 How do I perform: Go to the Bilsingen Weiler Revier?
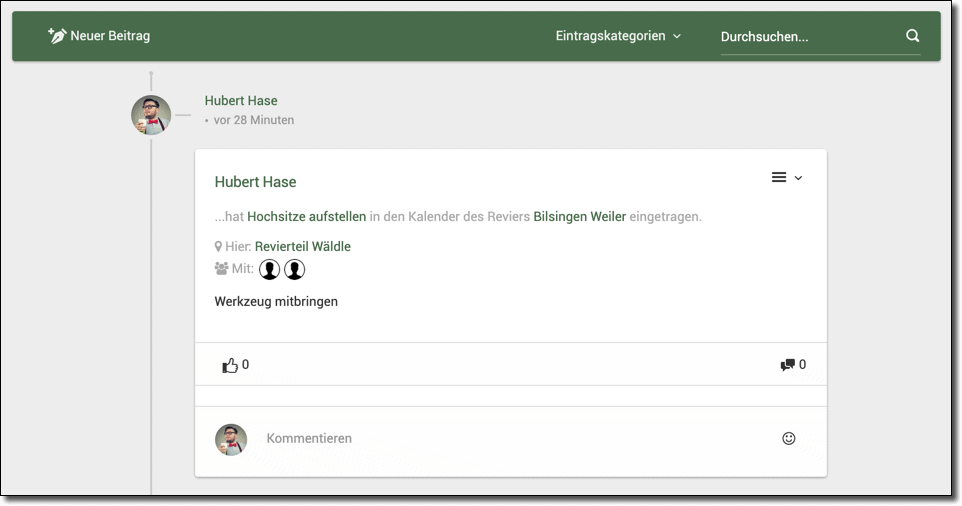pos(579,217)
